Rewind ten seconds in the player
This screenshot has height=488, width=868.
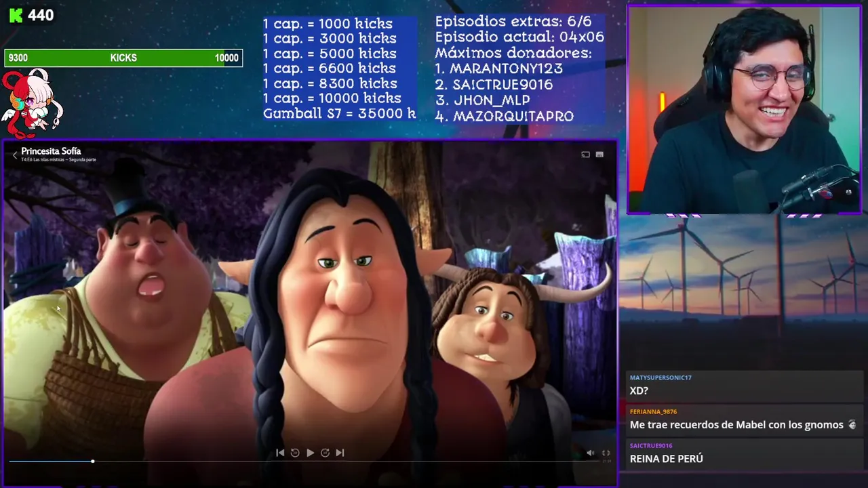[295, 453]
